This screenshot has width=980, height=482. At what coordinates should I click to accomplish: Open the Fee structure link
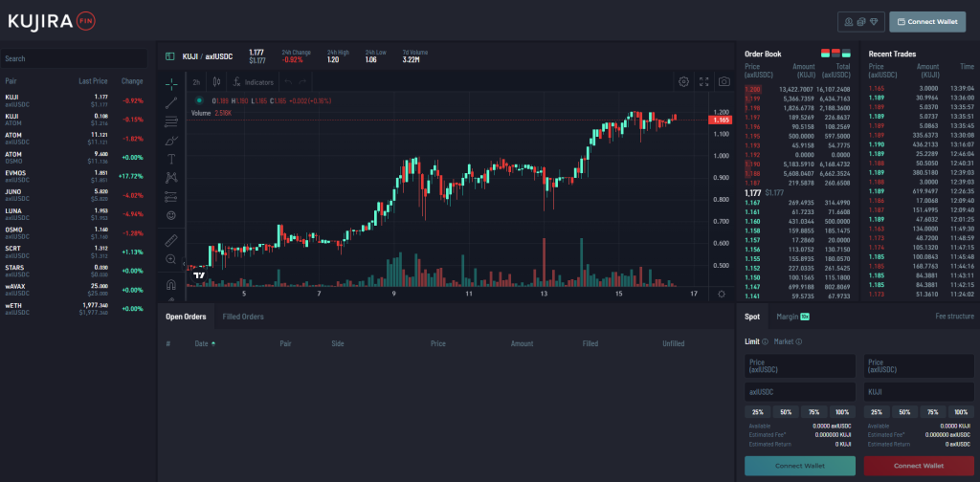(954, 317)
